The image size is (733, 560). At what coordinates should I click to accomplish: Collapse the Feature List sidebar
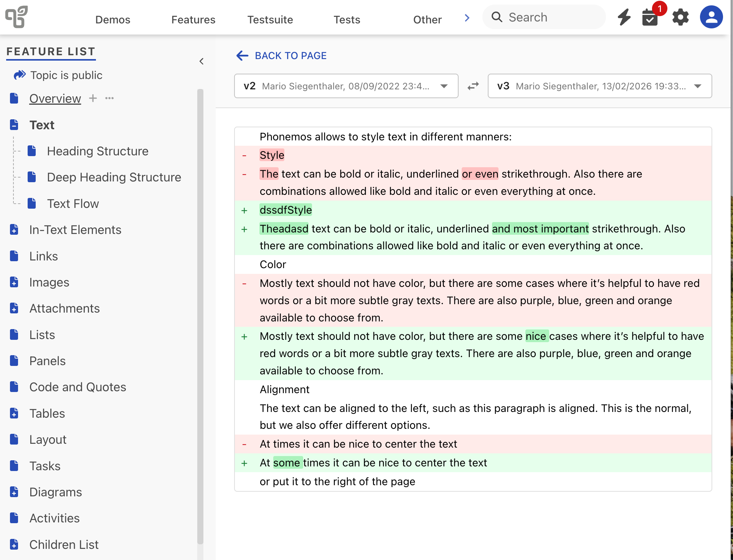coord(201,61)
